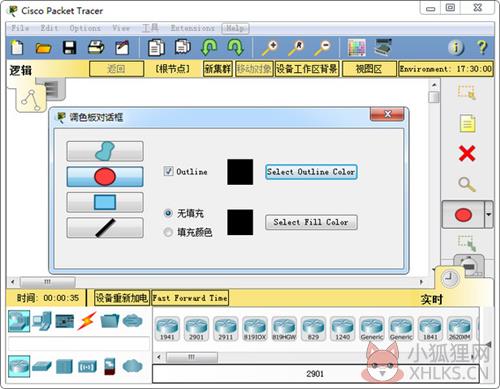The height and width of the screenshot is (389, 500).
Task: Click Select Outline Color button
Action: (311, 172)
